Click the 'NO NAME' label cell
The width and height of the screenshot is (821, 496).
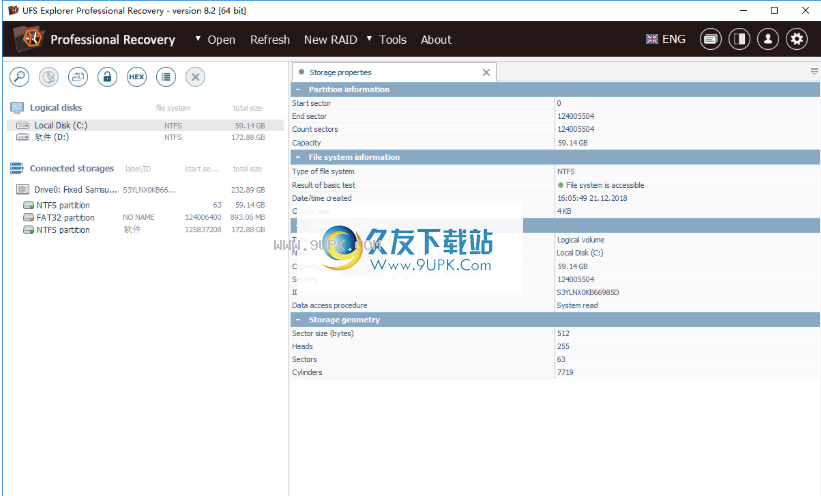click(x=138, y=217)
